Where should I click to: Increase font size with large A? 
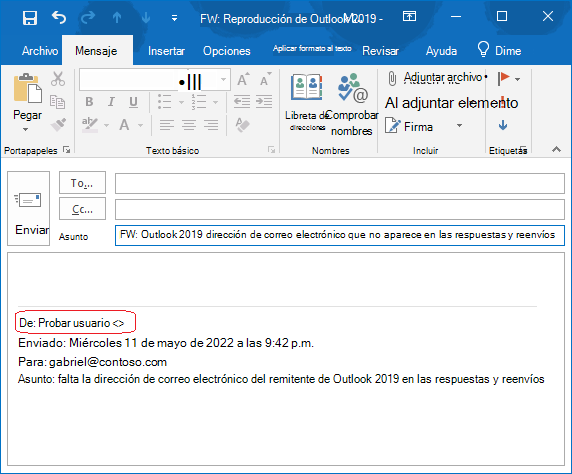243,78
